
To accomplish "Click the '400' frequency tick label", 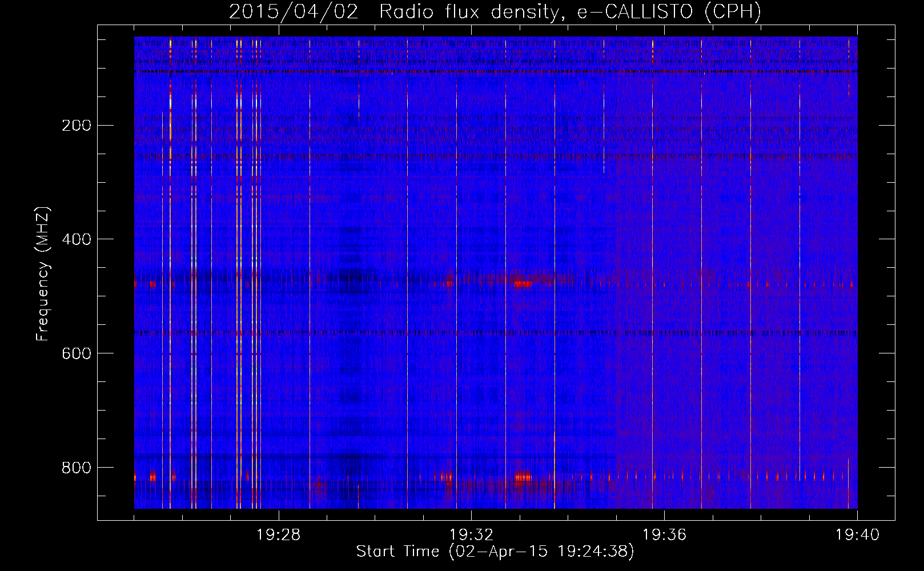I will tap(77, 239).
